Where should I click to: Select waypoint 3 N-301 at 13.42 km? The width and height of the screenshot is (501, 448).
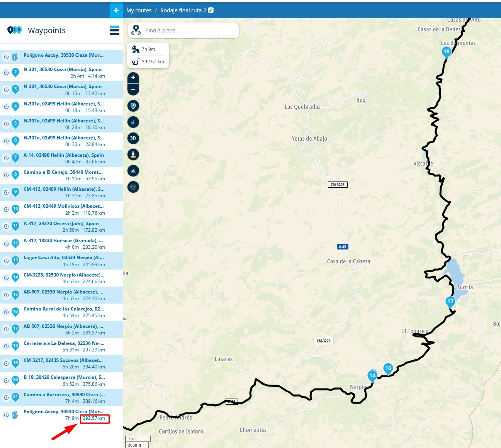pos(61,90)
